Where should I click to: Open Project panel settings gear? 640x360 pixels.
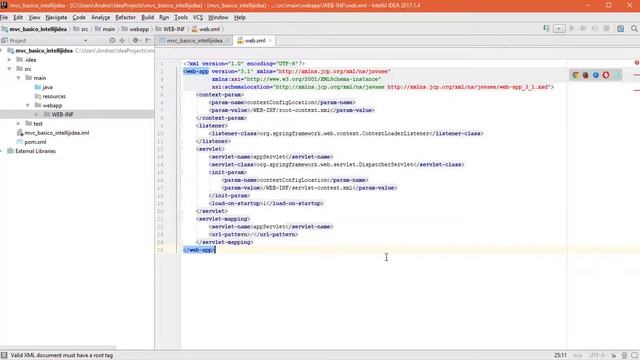[136, 40]
